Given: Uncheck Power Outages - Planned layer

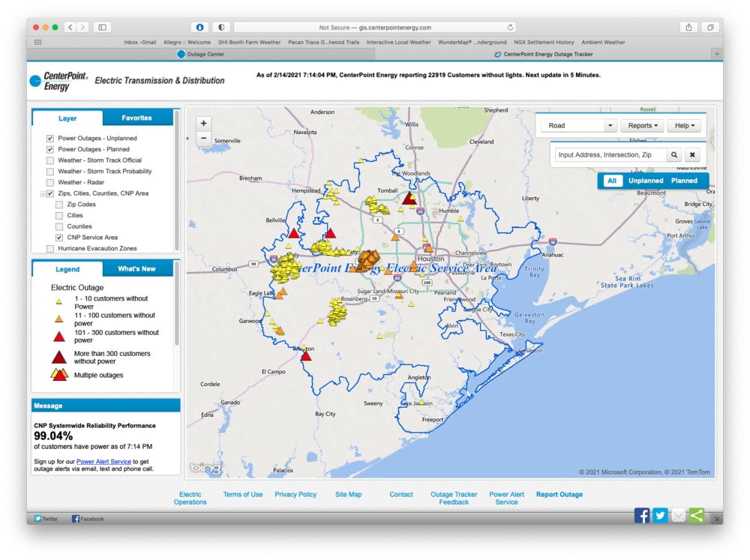Looking at the screenshot, I should point(50,149).
